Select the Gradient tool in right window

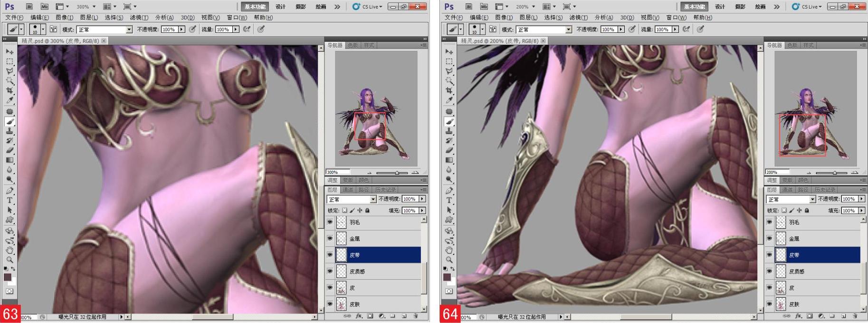click(x=449, y=160)
